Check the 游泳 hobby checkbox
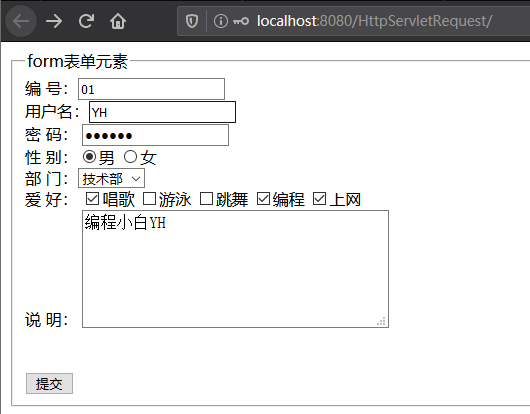The height and width of the screenshot is (414, 530). [149, 199]
